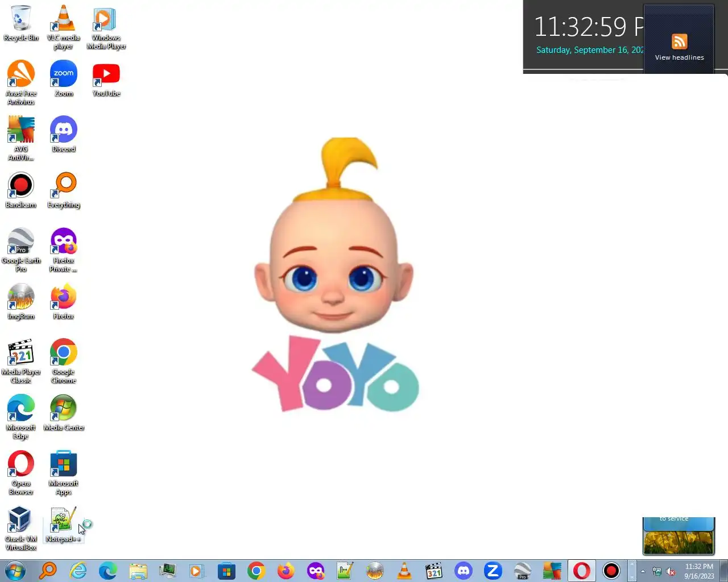
Task: Open the Everything search desktop shortcut
Action: (64, 190)
